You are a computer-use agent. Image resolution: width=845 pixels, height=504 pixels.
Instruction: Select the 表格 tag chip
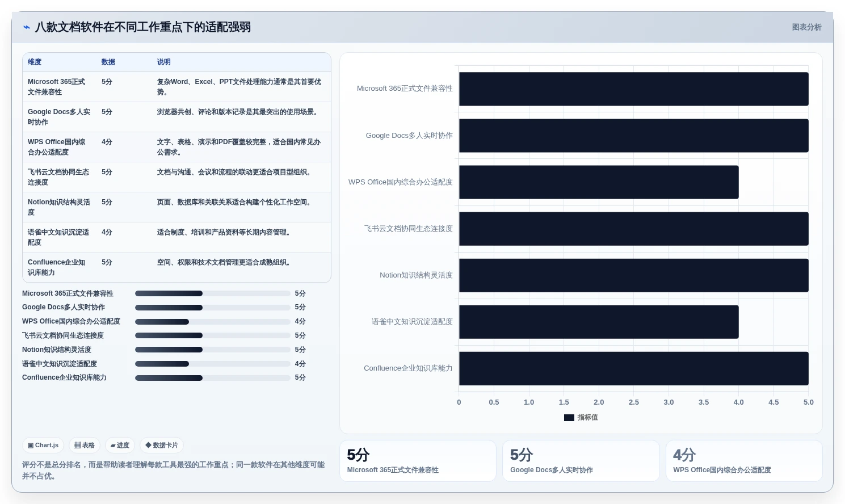click(x=85, y=446)
